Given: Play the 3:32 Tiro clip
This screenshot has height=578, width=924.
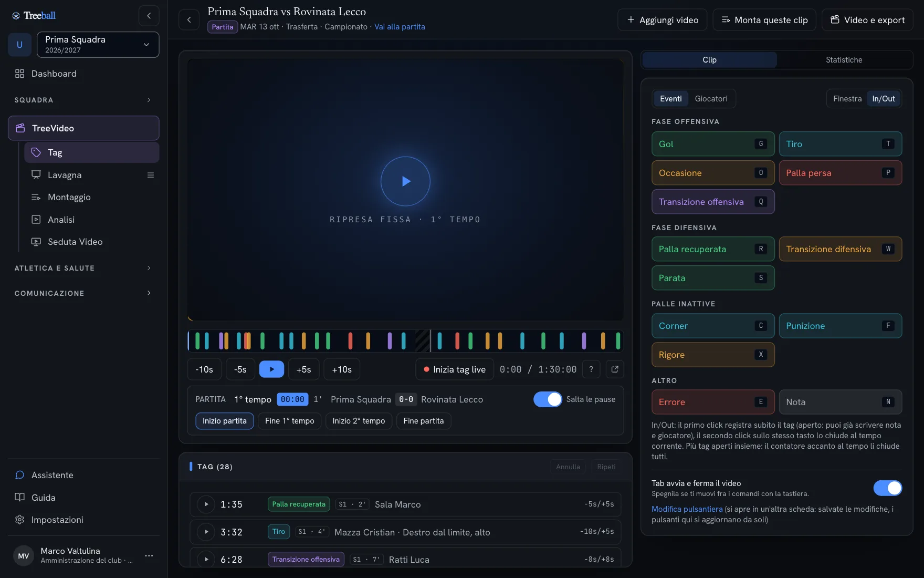Looking at the screenshot, I should click(x=206, y=532).
